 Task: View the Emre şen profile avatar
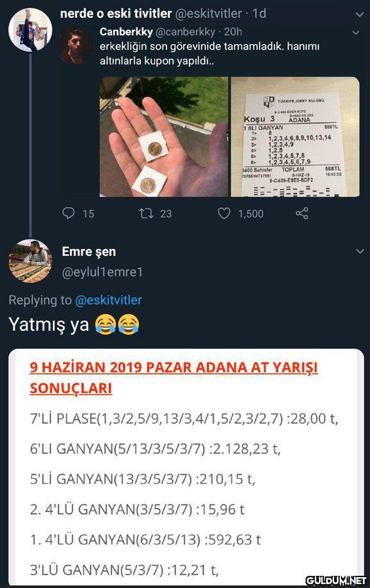point(30,260)
